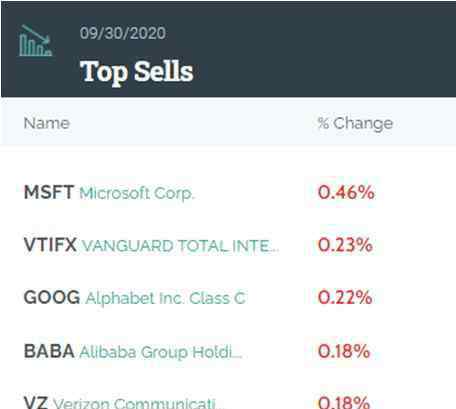Open the Alibaba Group Holdi... link

point(161,352)
